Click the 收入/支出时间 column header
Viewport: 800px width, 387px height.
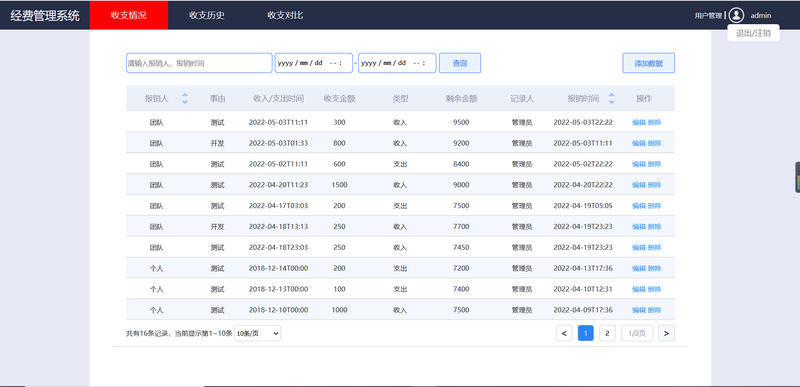pyautogui.click(x=279, y=99)
